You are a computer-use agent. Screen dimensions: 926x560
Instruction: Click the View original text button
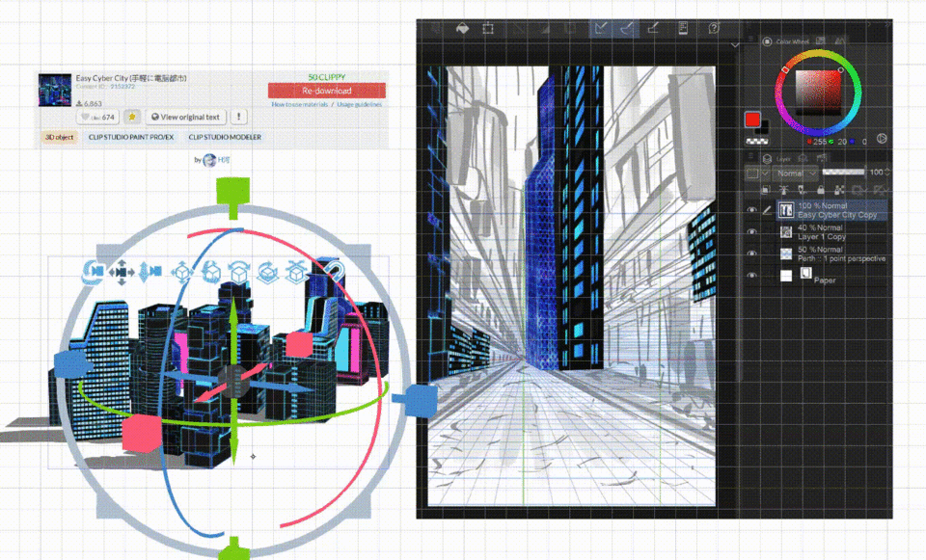pyautogui.click(x=185, y=117)
